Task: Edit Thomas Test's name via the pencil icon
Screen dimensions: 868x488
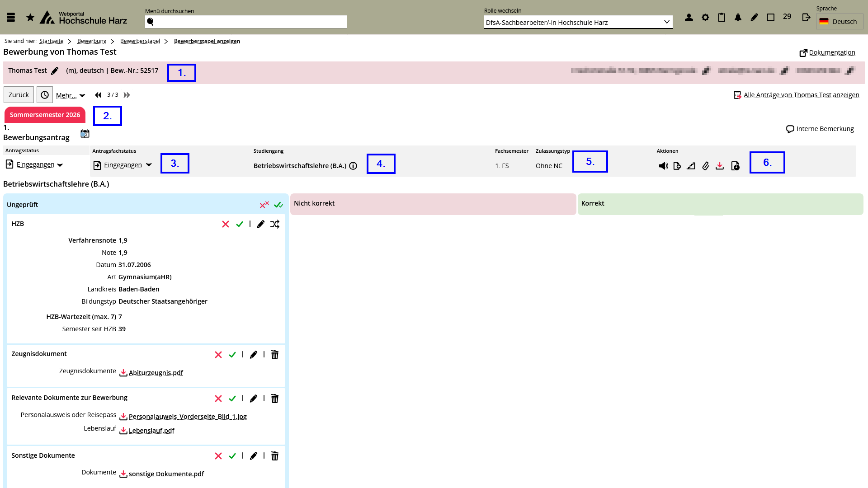Action: point(55,71)
